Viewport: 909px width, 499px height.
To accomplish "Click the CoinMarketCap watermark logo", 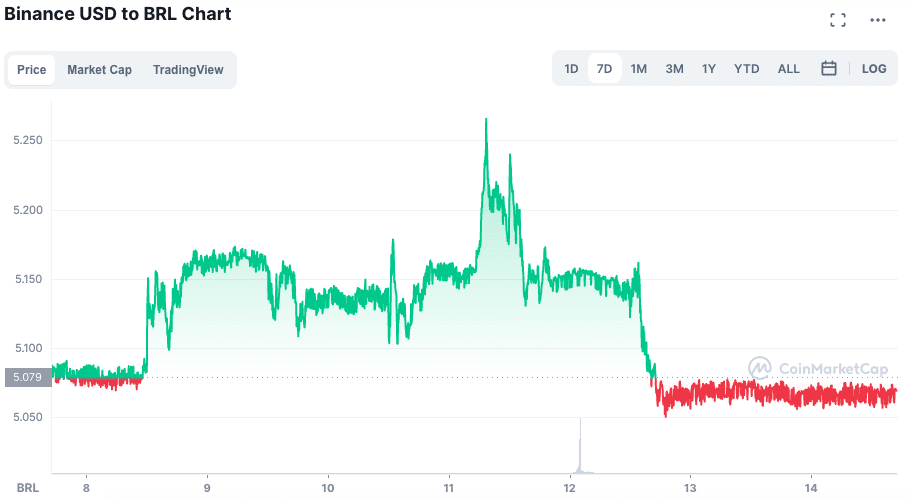I will pos(818,368).
